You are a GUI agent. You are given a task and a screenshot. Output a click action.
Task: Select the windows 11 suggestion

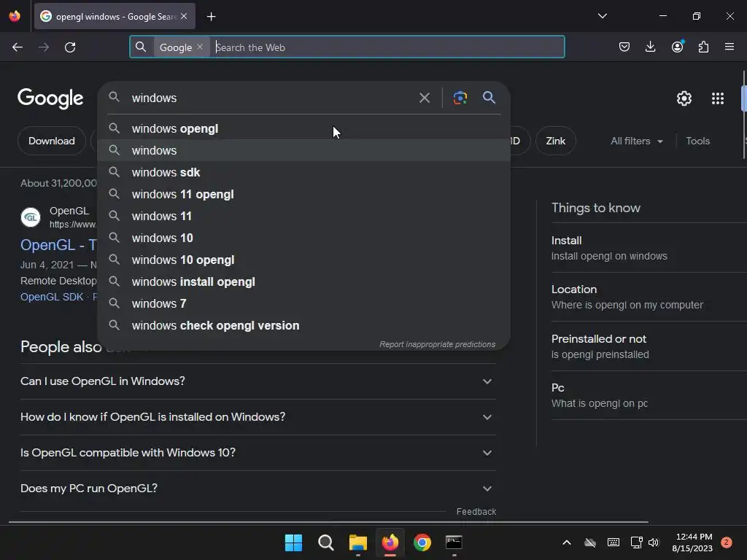tap(303, 216)
